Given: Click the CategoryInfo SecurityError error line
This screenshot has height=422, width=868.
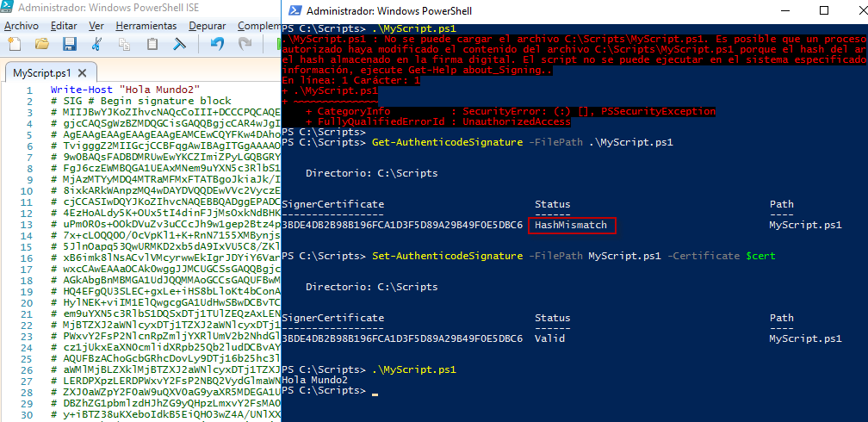Looking at the screenshot, I should (x=509, y=111).
